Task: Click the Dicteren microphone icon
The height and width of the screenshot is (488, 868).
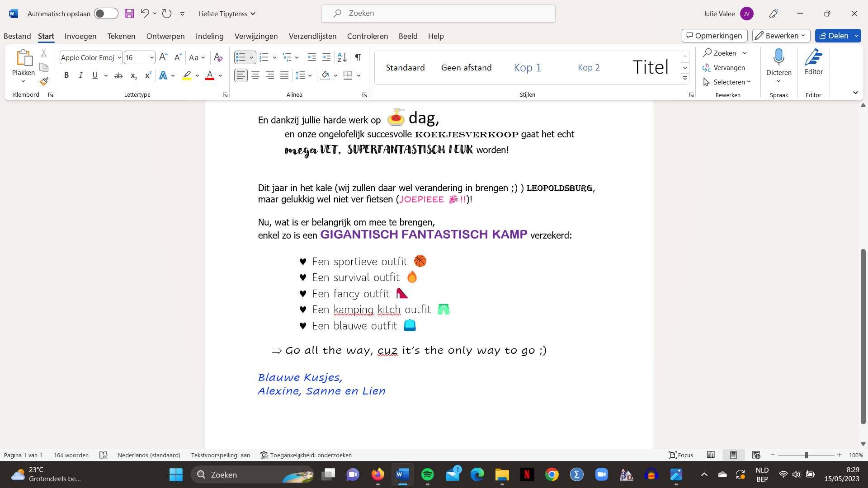Action: tap(778, 57)
